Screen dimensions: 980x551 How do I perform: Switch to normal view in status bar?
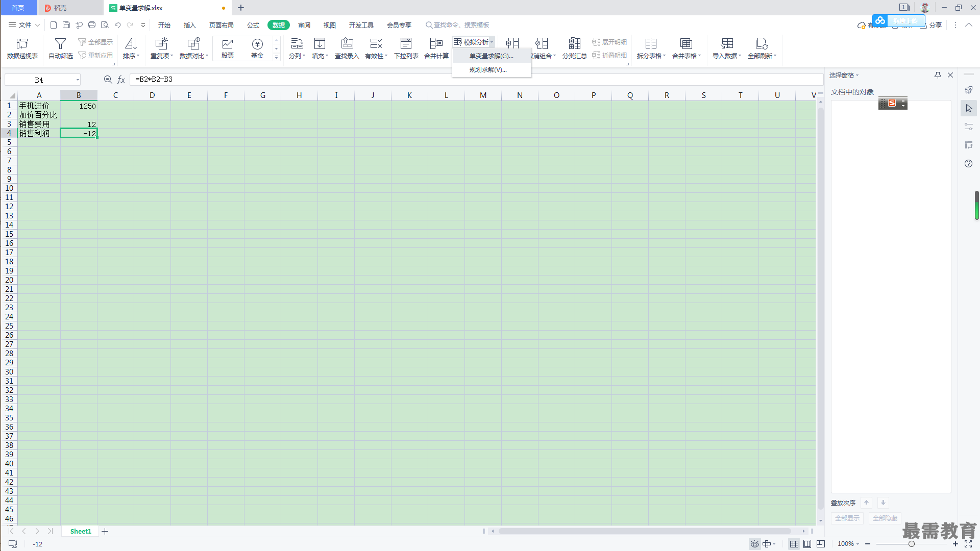click(x=794, y=544)
